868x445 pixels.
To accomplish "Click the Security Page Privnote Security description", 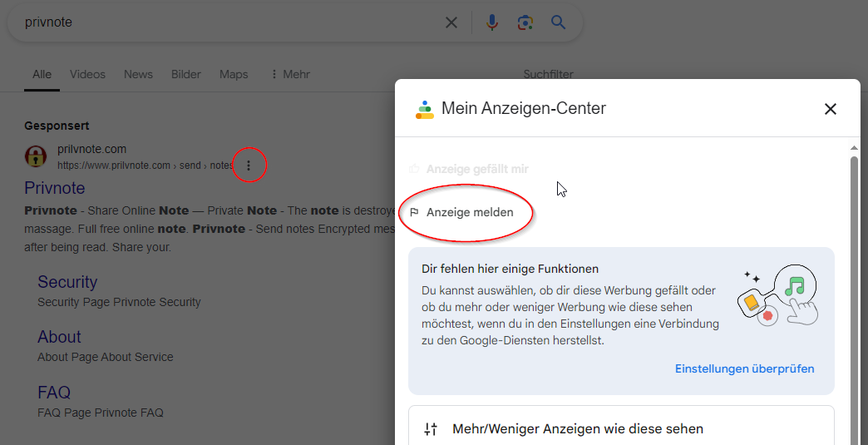I will (x=119, y=302).
